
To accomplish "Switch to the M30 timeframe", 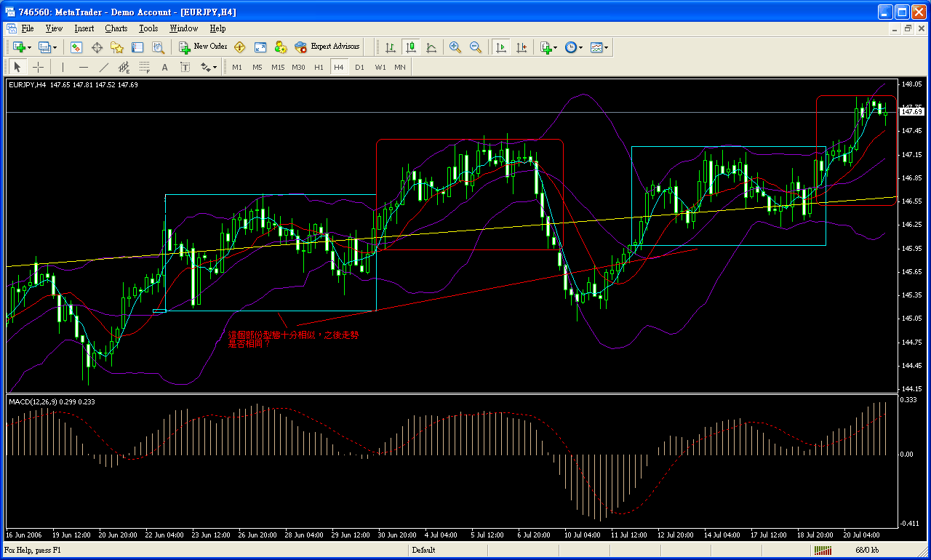I will point(299,67).
